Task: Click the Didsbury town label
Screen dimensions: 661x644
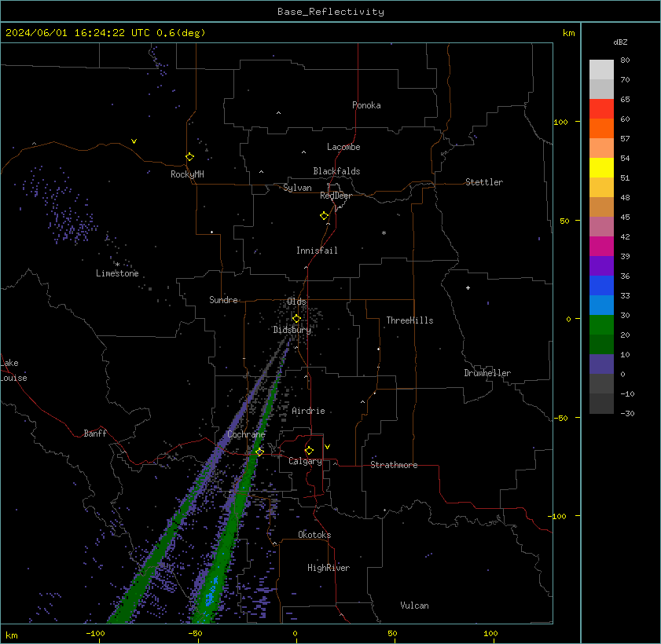Action: click(292, 330)
